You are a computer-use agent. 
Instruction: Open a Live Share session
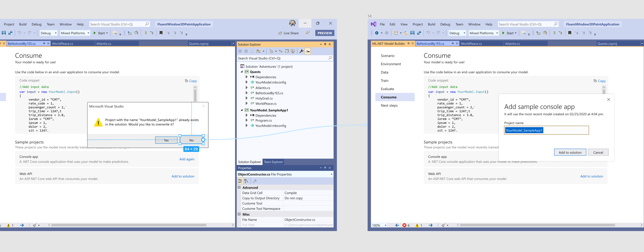point(289,33)
